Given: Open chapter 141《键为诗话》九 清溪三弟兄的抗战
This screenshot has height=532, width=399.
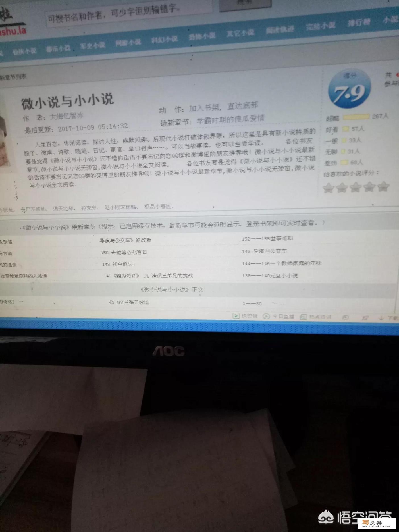Looking at the screenshot, I should click(x=148, y=276).
